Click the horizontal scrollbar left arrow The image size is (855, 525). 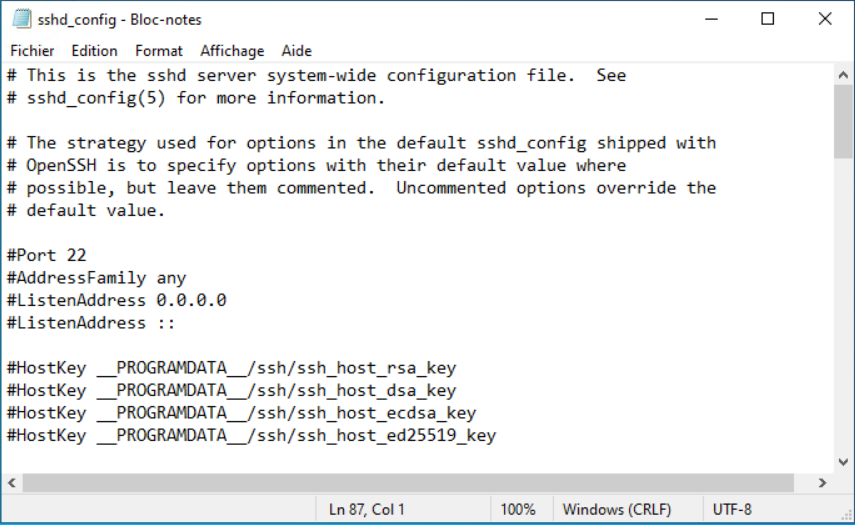pos(12,483)
